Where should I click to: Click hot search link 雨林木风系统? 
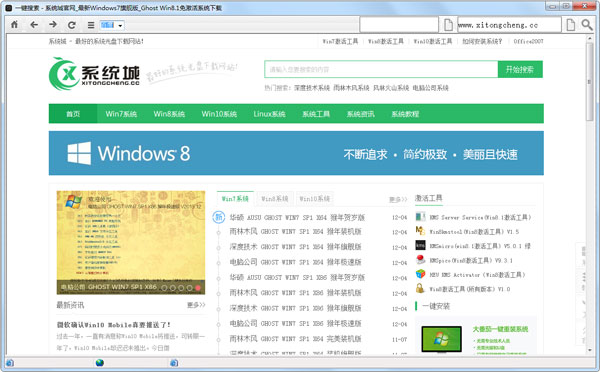pos(351,88)
